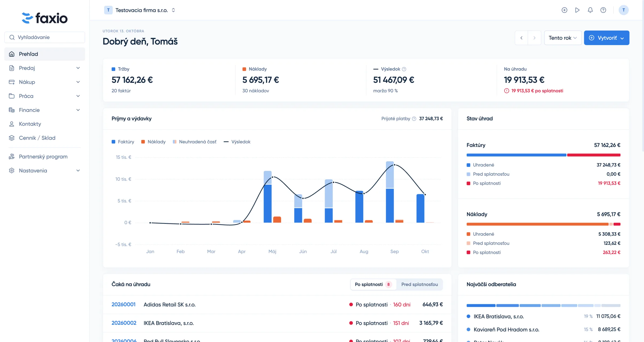
Task: Click the Kontakty person icon
Action: point(12,124)
